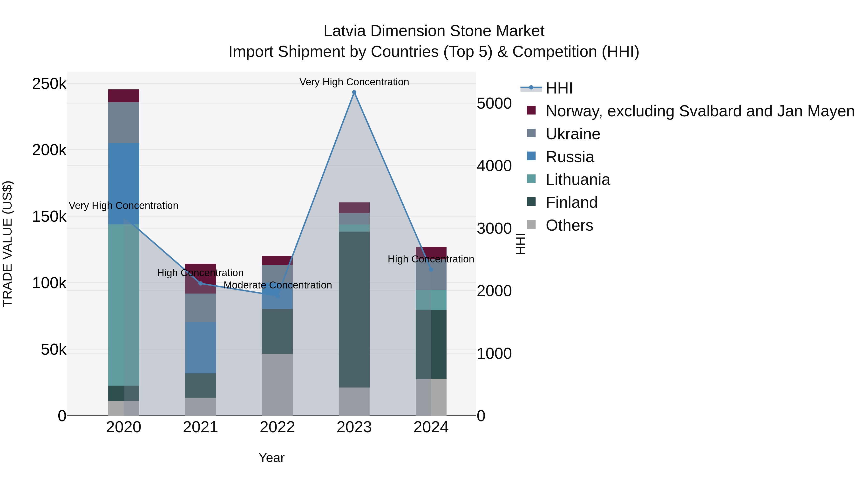This screenshot has width=868, height=488.
Task: Toggle the Finland legend label
Action: 571,202
